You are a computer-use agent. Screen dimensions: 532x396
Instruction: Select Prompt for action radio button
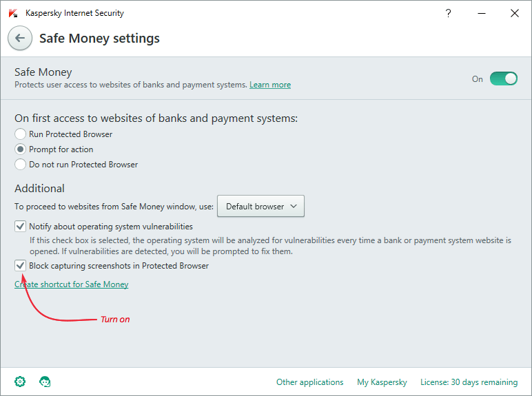21,149
